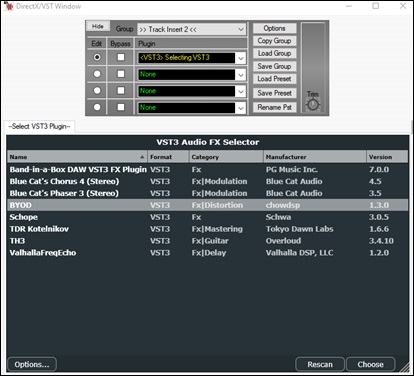Click the Choose button
The image size is (414, 376).
click(371, 364)
